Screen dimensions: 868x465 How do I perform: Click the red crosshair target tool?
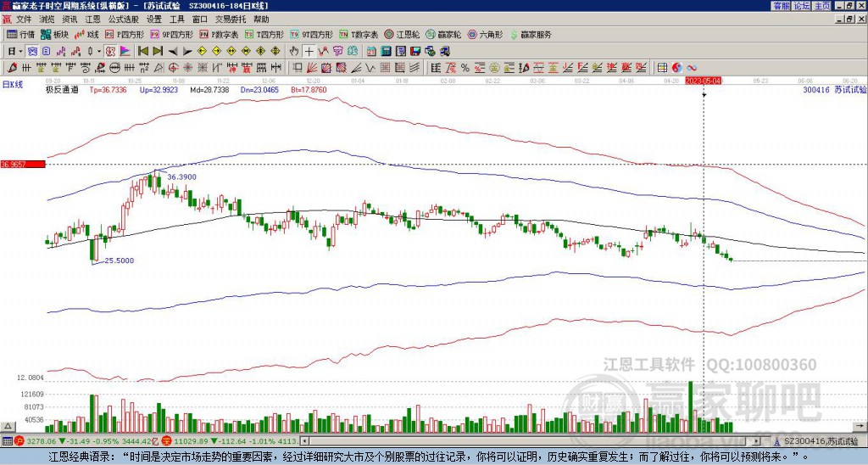(173, 68)
